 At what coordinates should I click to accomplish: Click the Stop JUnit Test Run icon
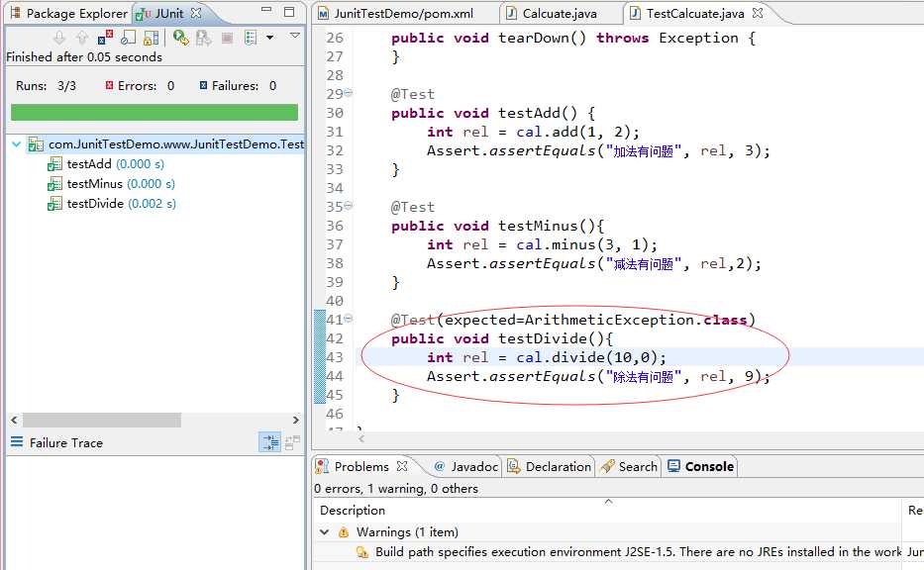point(227,39)
